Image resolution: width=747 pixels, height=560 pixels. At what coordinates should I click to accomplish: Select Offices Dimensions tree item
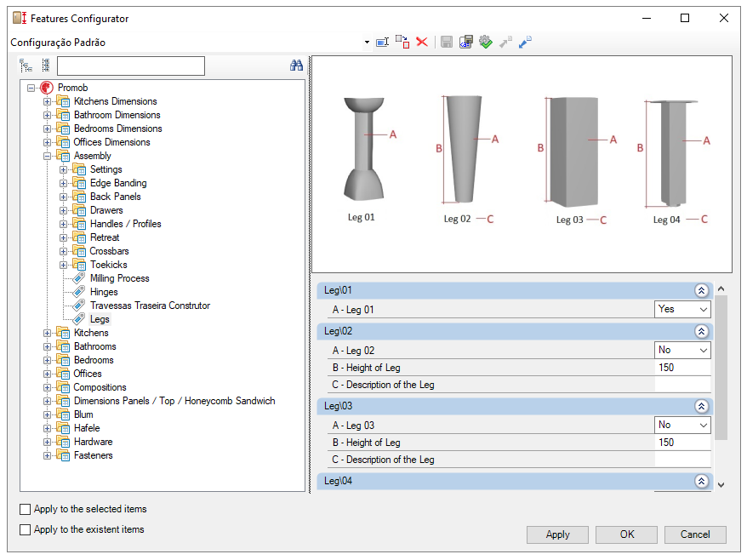click(x=111, y=142)
